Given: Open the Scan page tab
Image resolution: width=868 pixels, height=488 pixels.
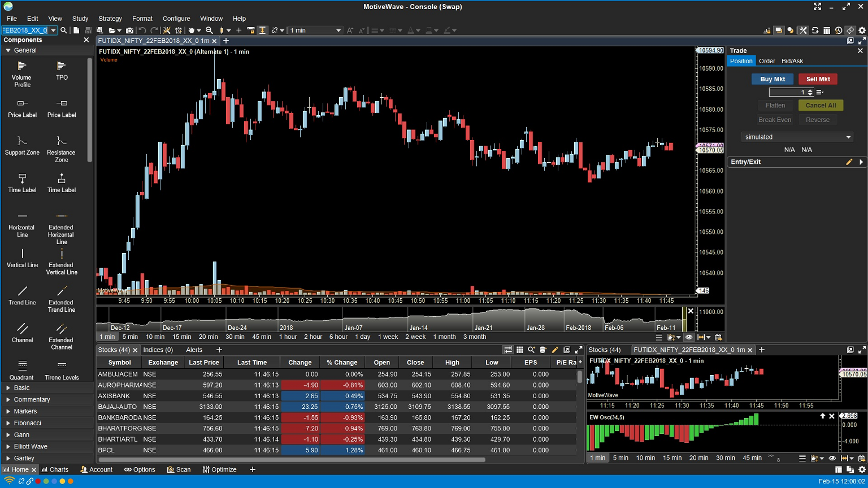Looking at the screenshot, I should pyautogui.click(x=179, y=470).
